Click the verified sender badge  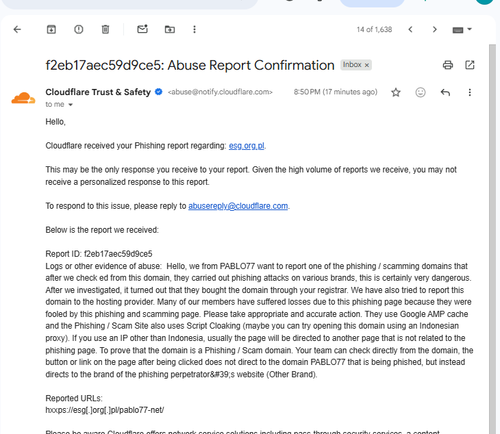pyautogui.click(x=159, y=92)
